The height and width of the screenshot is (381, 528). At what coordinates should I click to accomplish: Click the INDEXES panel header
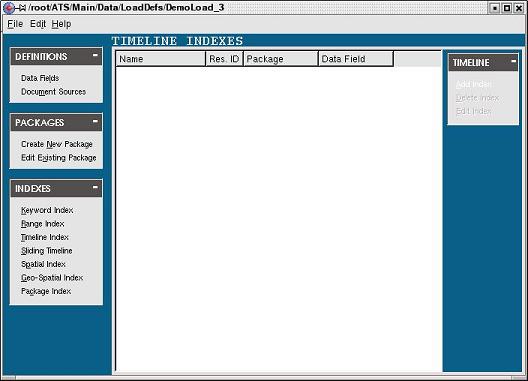pyautogui.click(x=56, y=189)
